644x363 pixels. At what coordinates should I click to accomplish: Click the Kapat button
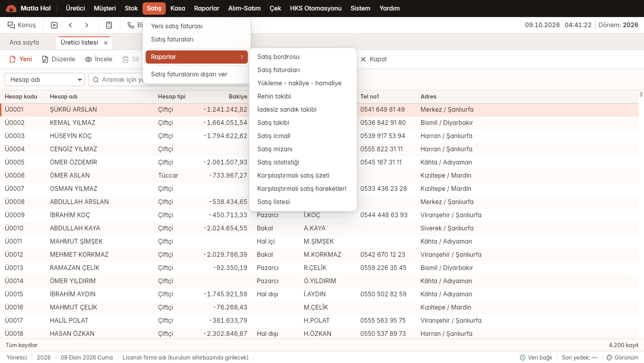click(x=374, y=59)
